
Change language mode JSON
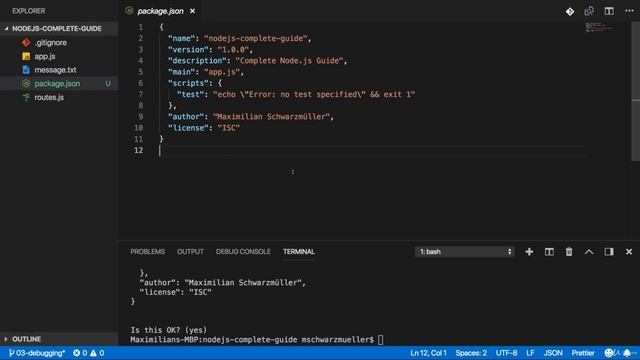pyautogui.click(x=553, y=353)
